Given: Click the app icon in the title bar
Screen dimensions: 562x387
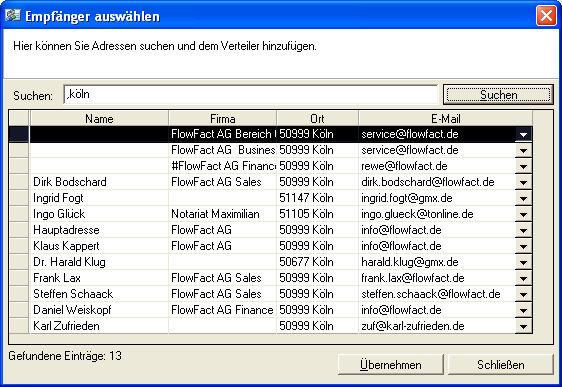Looking at the screenshot, I should [13, 15].
